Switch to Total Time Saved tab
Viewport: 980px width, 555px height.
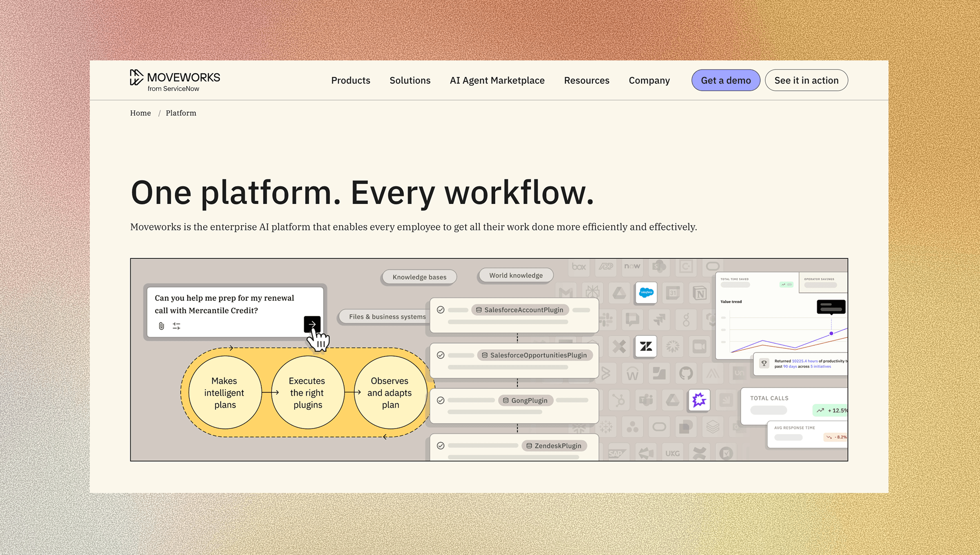click(x=757, y=282)
